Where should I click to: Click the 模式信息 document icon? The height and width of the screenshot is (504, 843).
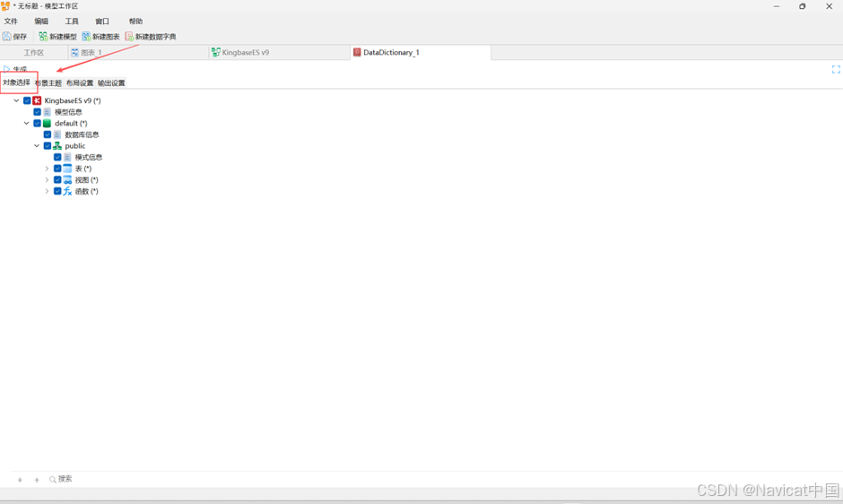click(68, 157)
